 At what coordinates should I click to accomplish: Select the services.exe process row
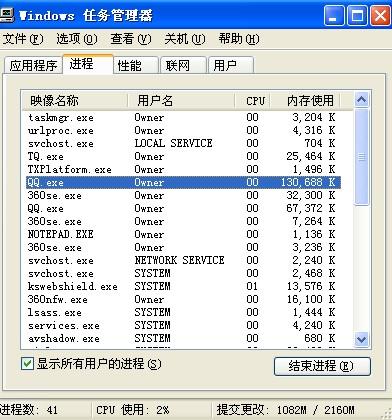click(x=183, y=325)
